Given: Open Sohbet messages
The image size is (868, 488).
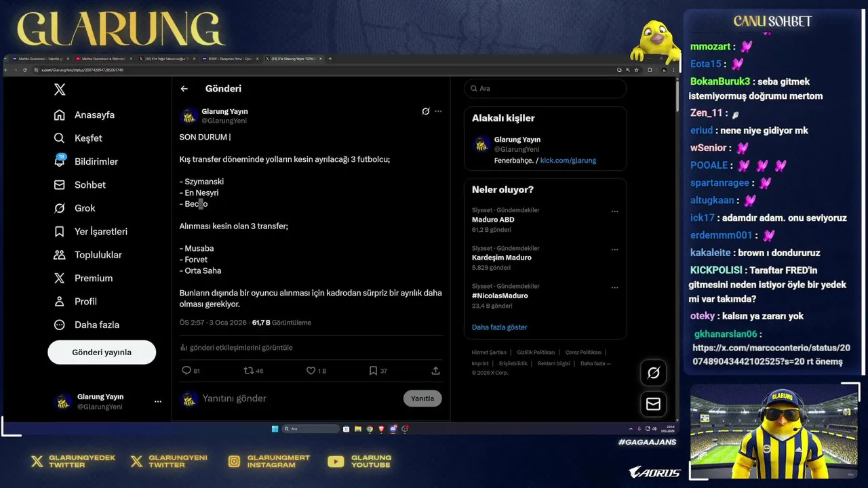Looking at the screenshot, I should pyautogui.click(x=80, y=185).
